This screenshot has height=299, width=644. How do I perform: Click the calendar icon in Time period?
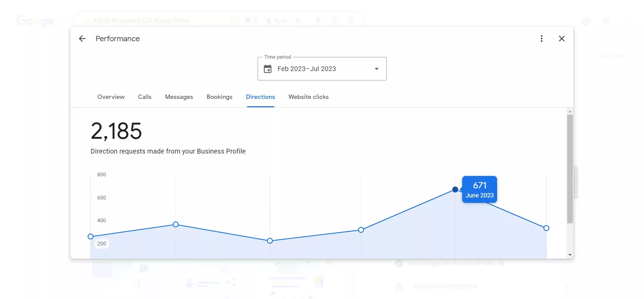(x=268, y=69)
